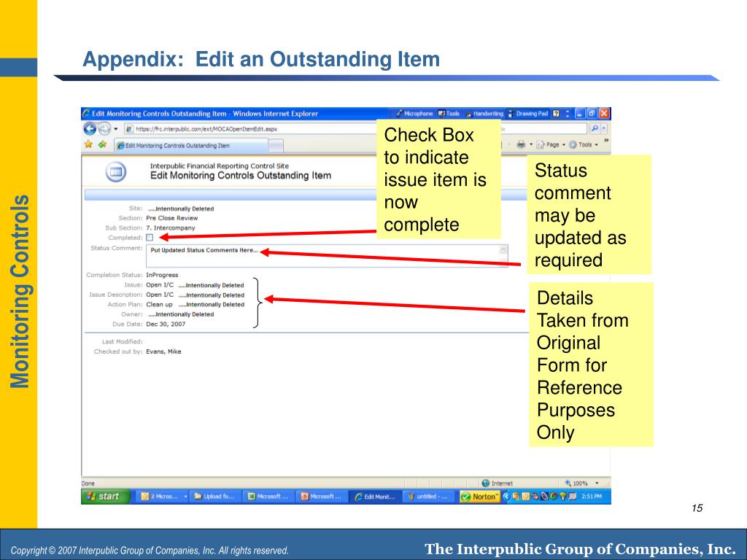
Task: Click 'Clean up' action plan text
Action: (x=159, y=305)
